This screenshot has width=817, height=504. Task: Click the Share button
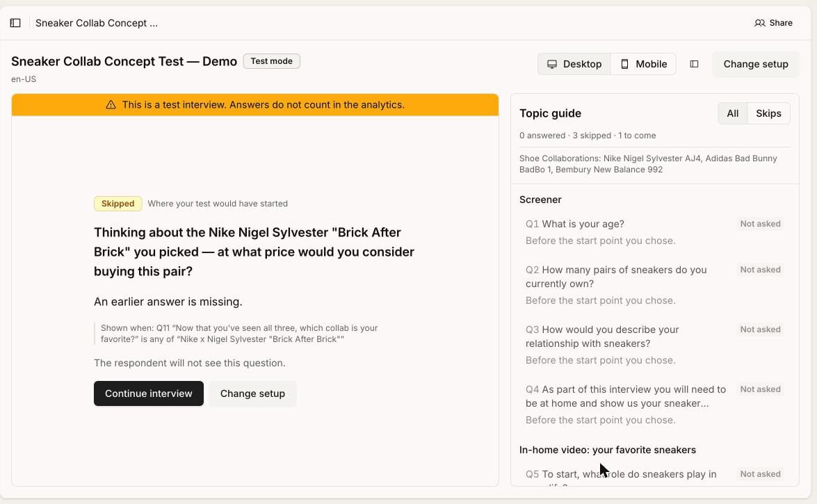[773, 23]
